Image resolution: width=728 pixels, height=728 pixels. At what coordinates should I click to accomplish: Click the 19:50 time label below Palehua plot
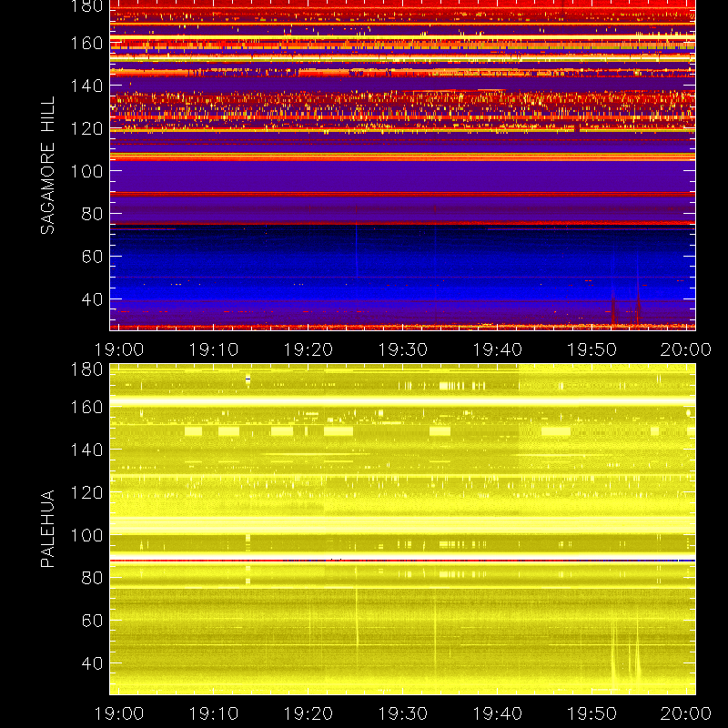coord(592,713)
